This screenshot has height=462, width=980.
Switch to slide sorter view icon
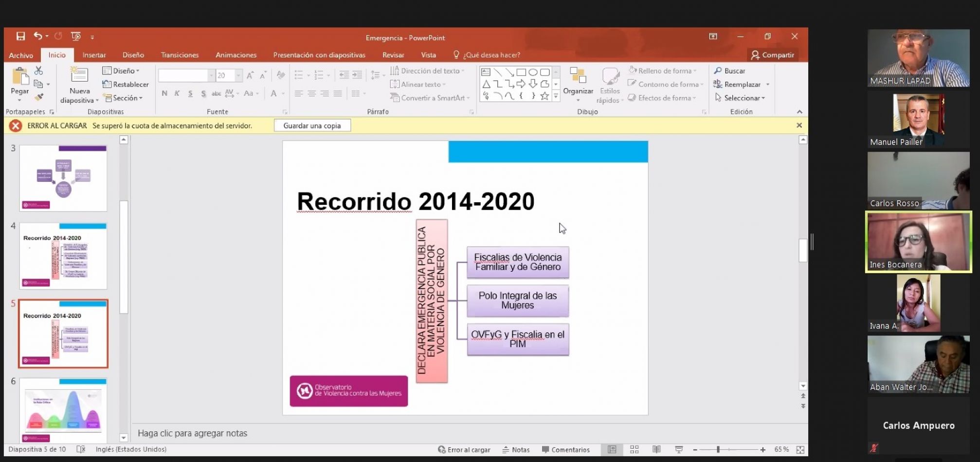(634, 450)
